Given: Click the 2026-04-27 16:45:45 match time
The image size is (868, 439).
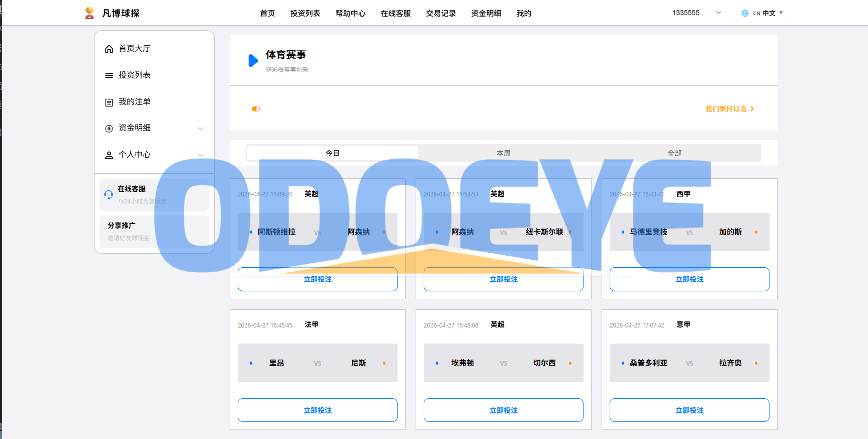Looking at the screenshot, I should point(265,325).
